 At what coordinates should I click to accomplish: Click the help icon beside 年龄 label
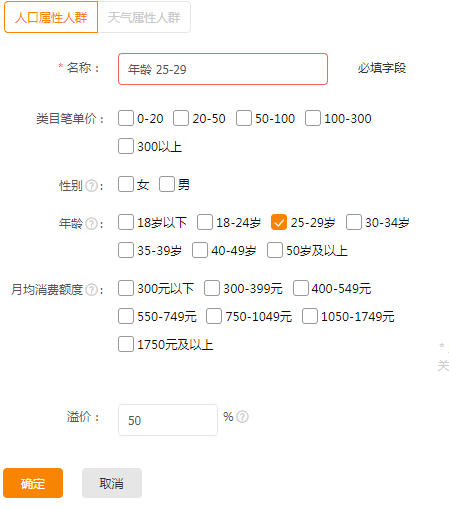coord(91,224)
